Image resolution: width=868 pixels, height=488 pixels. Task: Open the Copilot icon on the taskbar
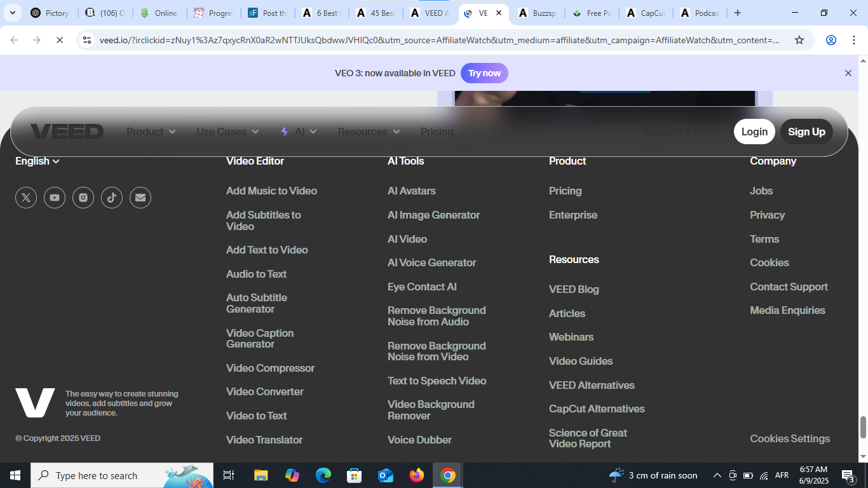(292, 475)
